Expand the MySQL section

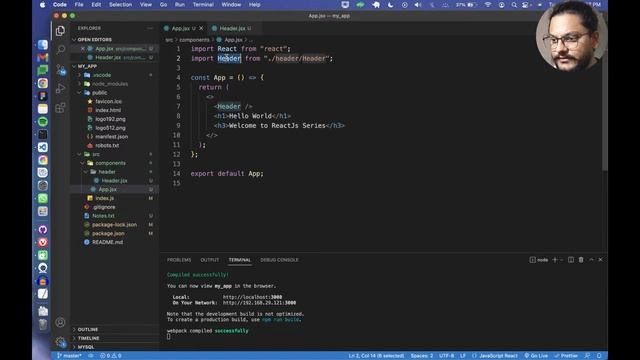86,347
